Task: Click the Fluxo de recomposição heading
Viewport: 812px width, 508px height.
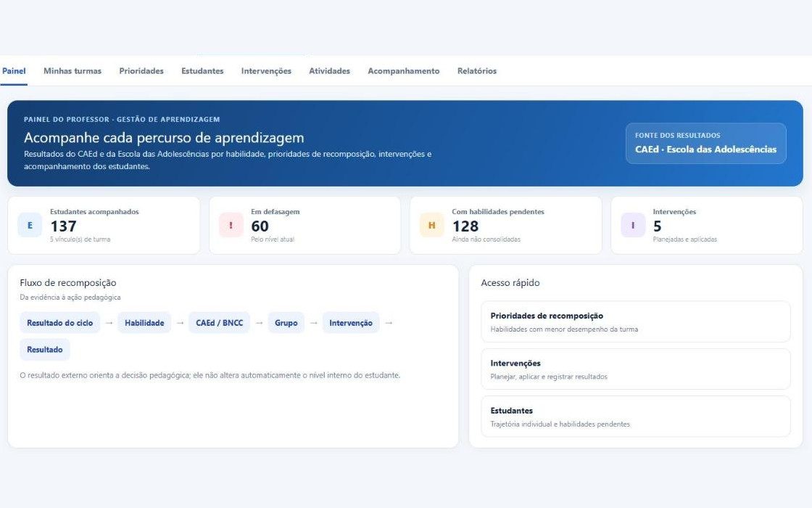Action: (68, 282)
